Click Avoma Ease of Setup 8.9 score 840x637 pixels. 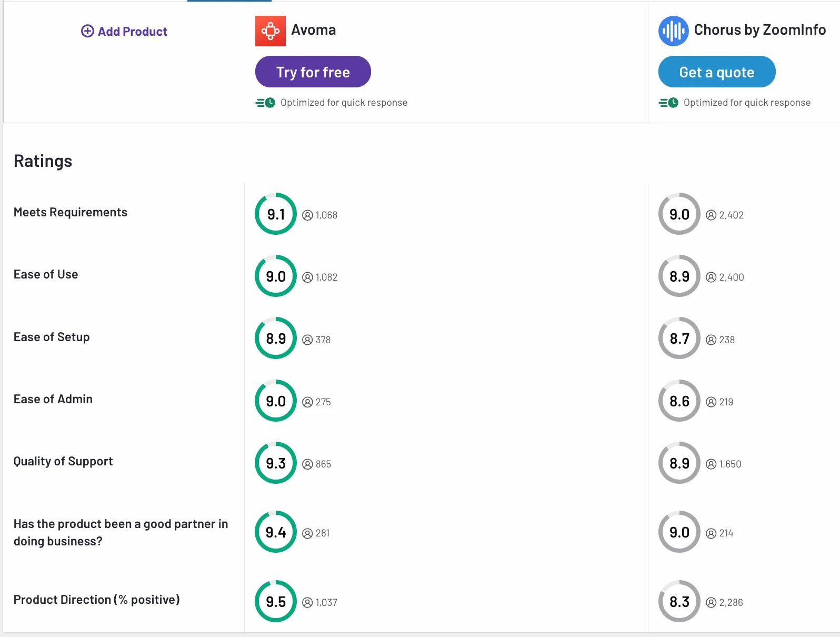pyautogui.click(x=276, y=338)
